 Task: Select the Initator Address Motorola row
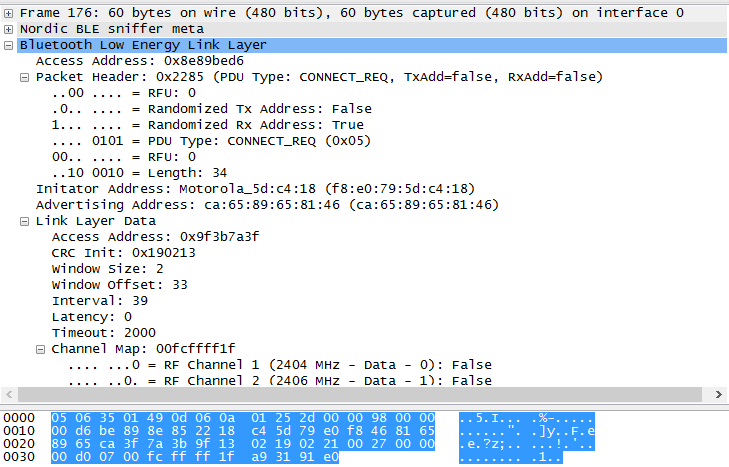(x=255, y=189)
